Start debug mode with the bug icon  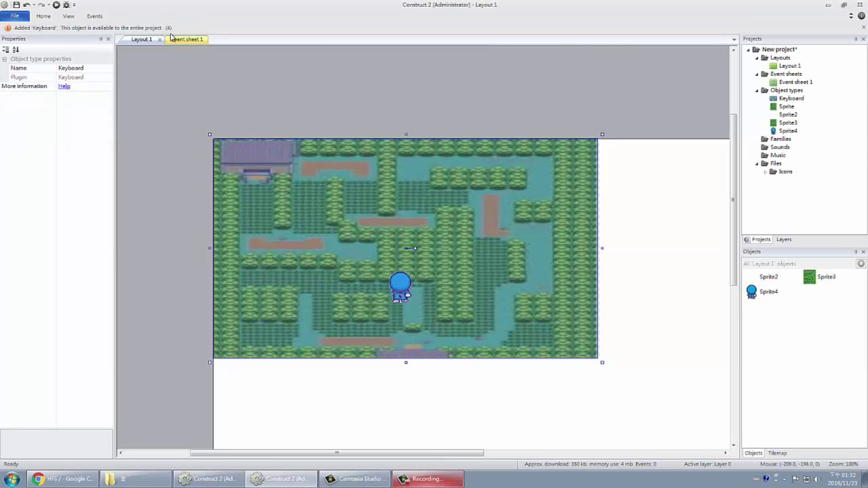(x=66, y=5)
